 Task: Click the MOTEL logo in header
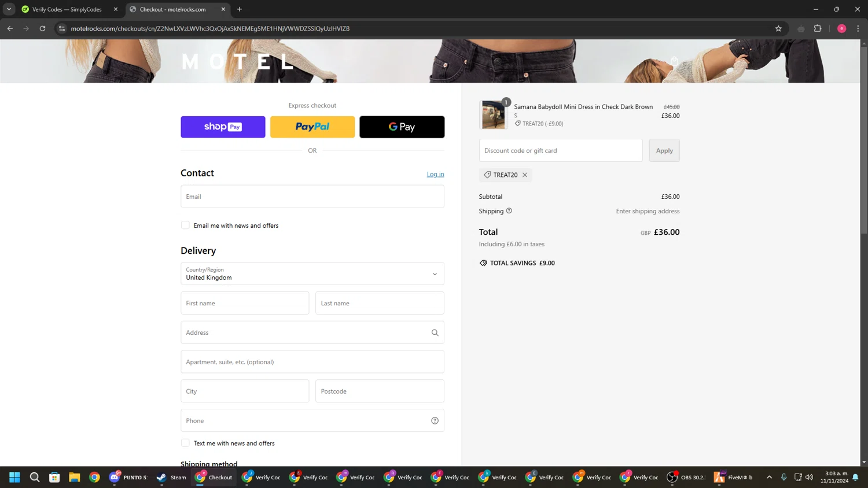[x=238, y=61]
